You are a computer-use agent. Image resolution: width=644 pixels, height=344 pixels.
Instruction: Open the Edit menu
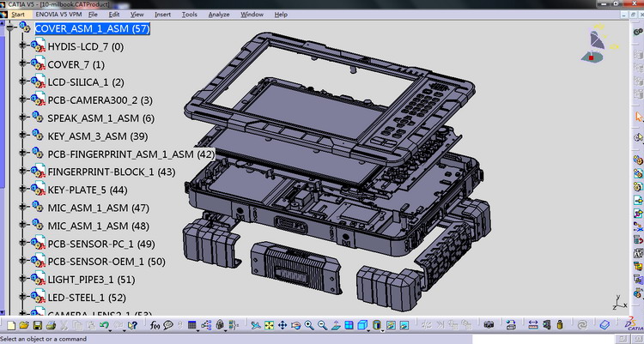coord(113,15)
